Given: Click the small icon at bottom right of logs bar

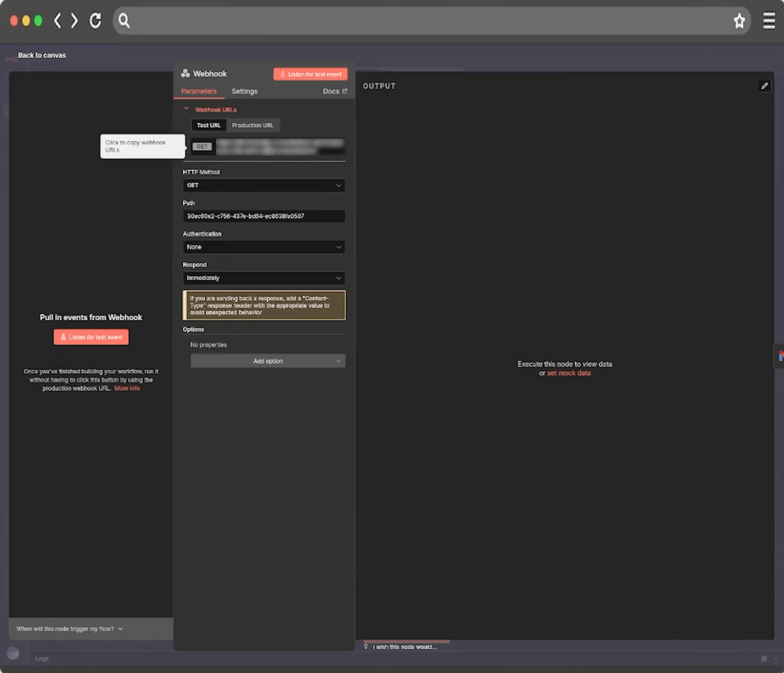Looking at the screenshot, I should tap(764, 659).
